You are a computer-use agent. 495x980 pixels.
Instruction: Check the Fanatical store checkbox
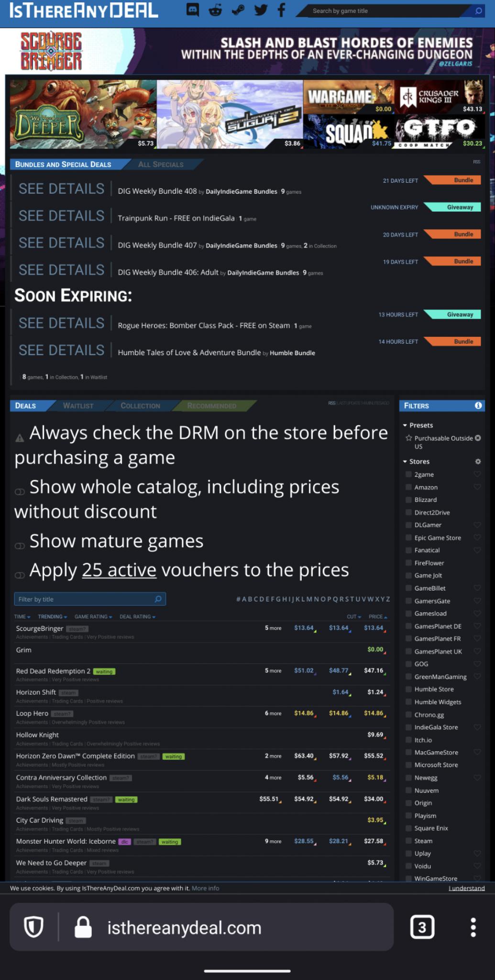point(408,550)
